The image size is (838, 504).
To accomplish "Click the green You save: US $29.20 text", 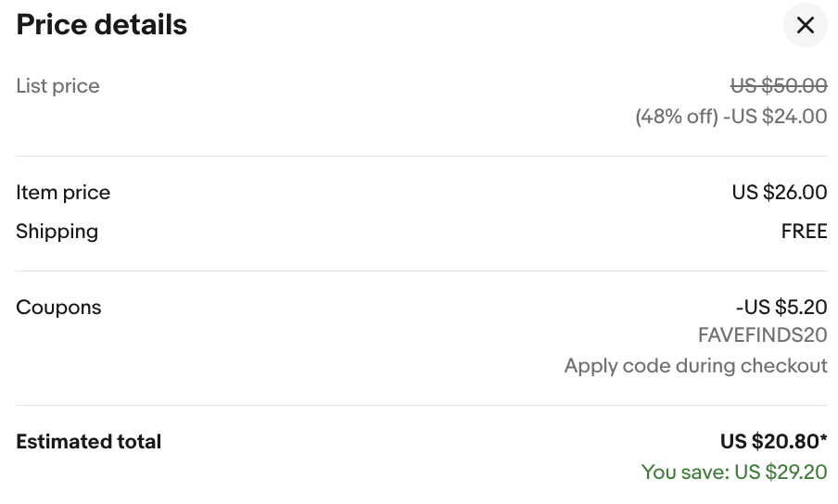I will tap(733, 472).
